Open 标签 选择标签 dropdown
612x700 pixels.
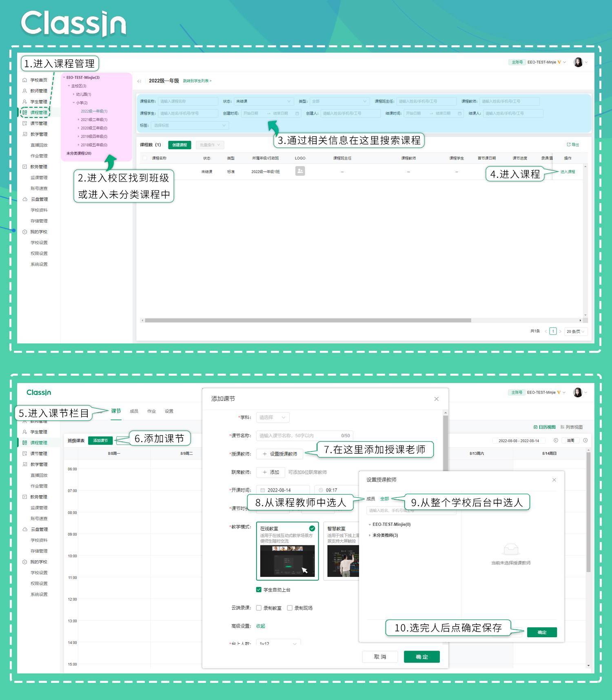click(x=190, y=125)
